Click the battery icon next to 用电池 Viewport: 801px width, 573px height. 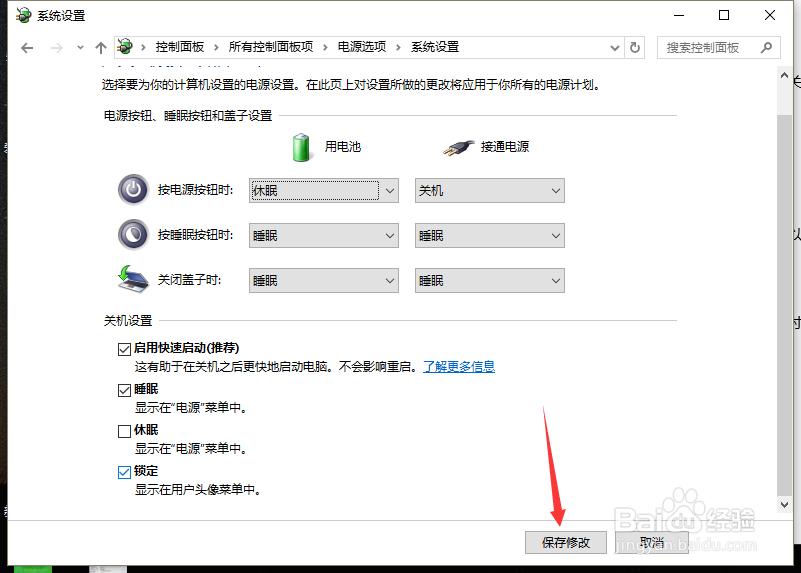301,148
